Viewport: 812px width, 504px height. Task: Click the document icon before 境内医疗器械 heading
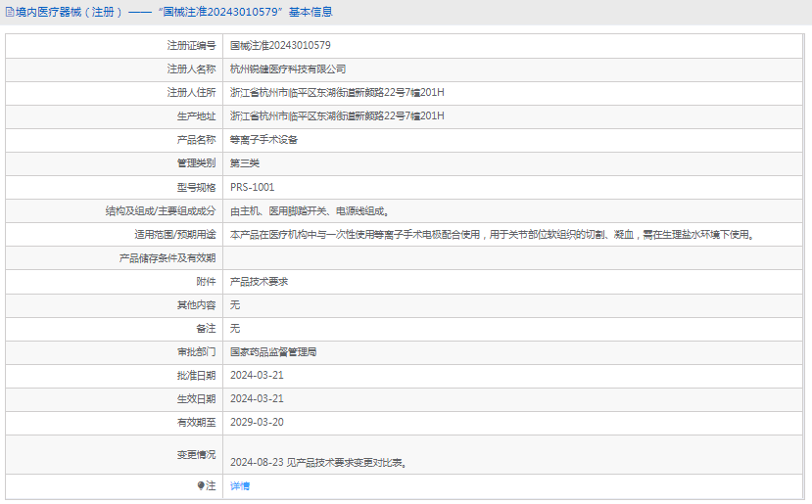click(10, 12)
